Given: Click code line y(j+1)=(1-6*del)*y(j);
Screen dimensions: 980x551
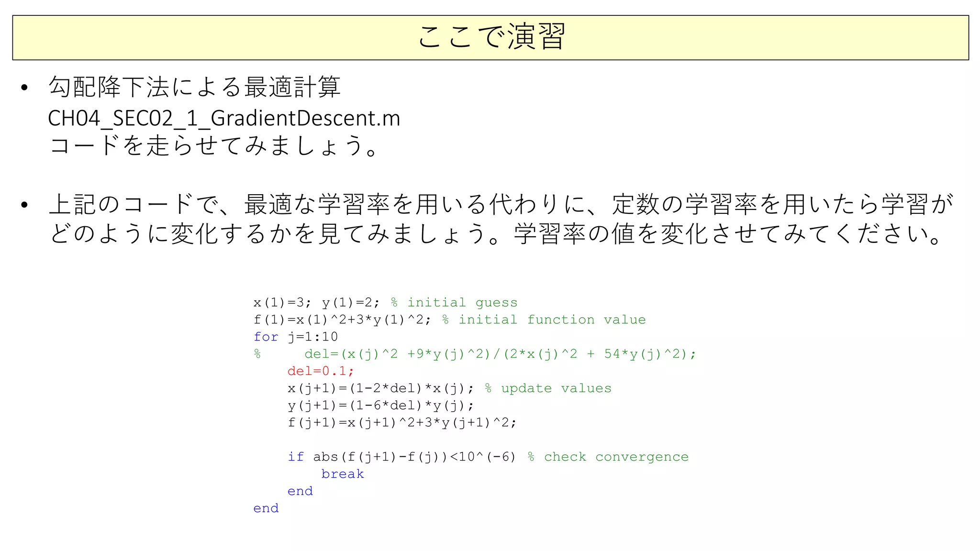Looking at the screenshot, I should click(x=381, y=406).
